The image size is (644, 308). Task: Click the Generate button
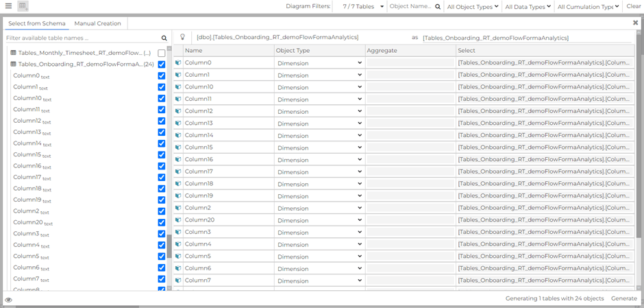[x=624, y=298]
